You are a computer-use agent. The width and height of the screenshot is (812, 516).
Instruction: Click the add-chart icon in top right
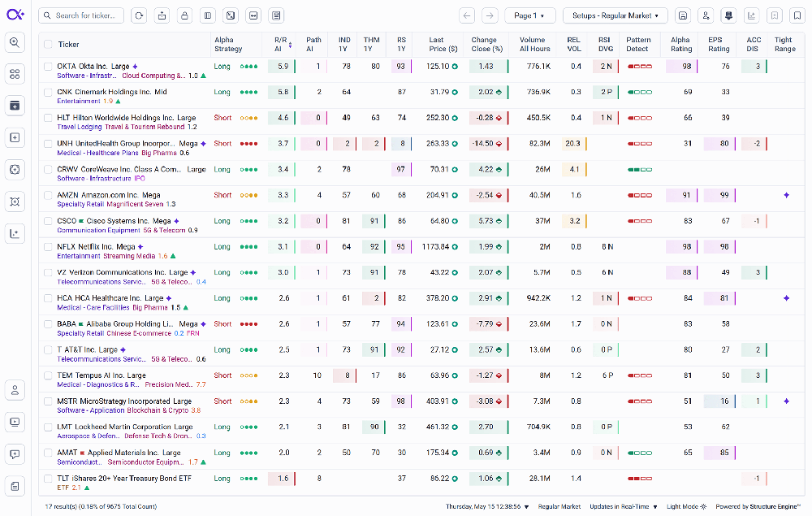coord(751,15)
